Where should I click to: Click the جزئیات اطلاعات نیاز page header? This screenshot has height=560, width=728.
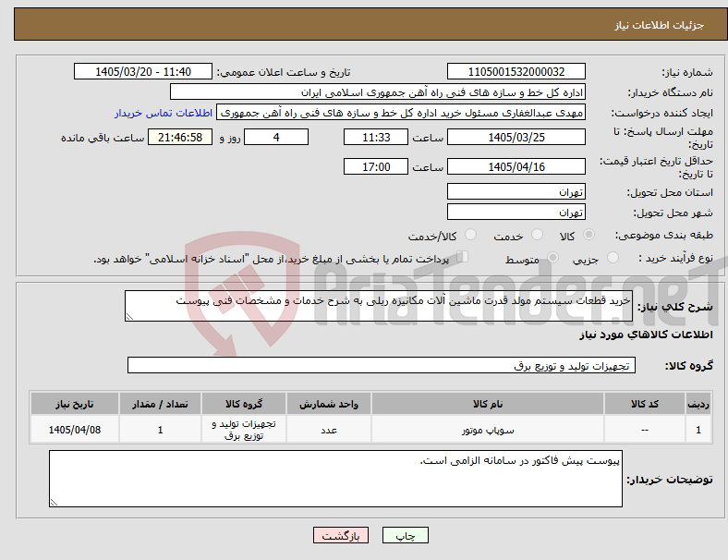pyautogui.click(x=659, y=25)
